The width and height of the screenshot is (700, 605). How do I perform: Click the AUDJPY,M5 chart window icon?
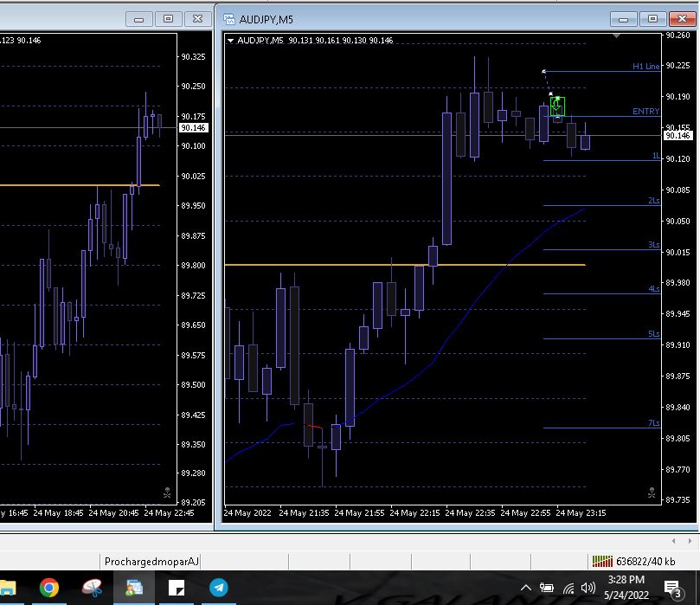click(229, 19)
